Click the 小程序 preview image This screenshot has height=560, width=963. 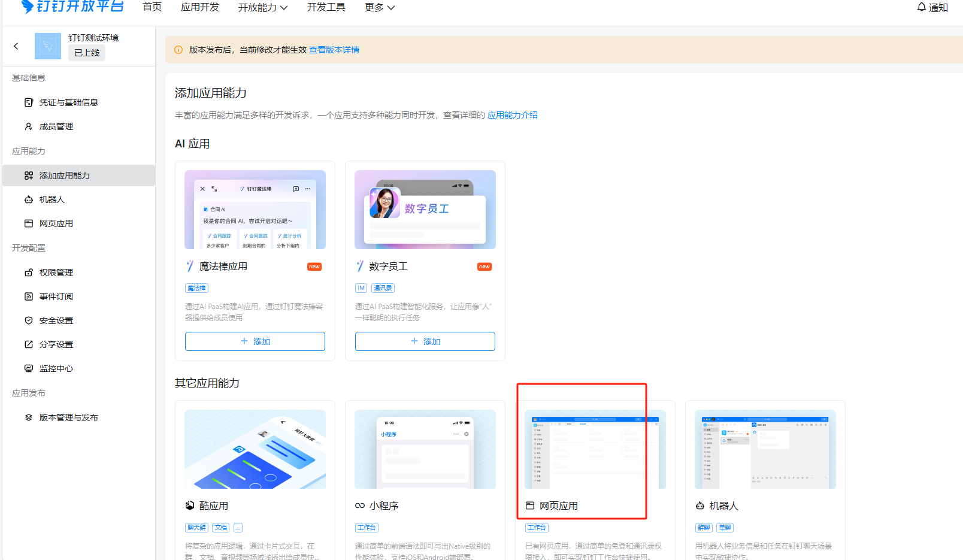pyautogui.click(x=425, y=449)
